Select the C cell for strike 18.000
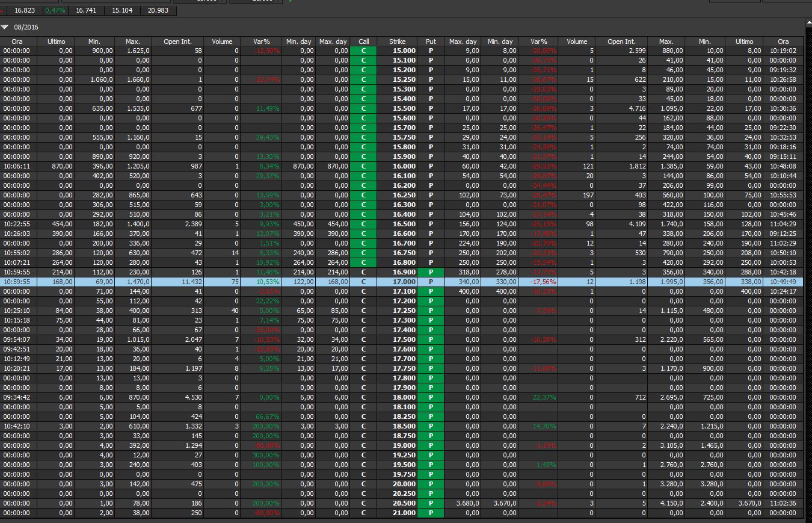The image size is (812, 523). coord(363,398)
